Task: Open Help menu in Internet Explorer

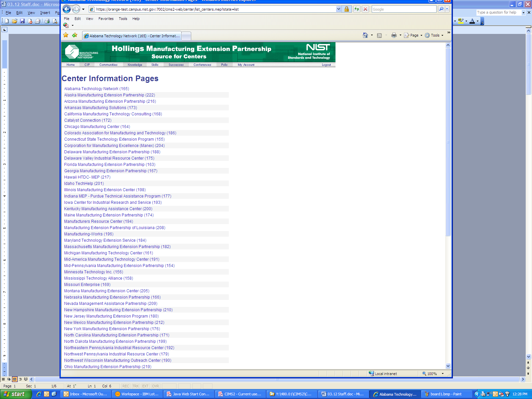Action: click(136, 19)
